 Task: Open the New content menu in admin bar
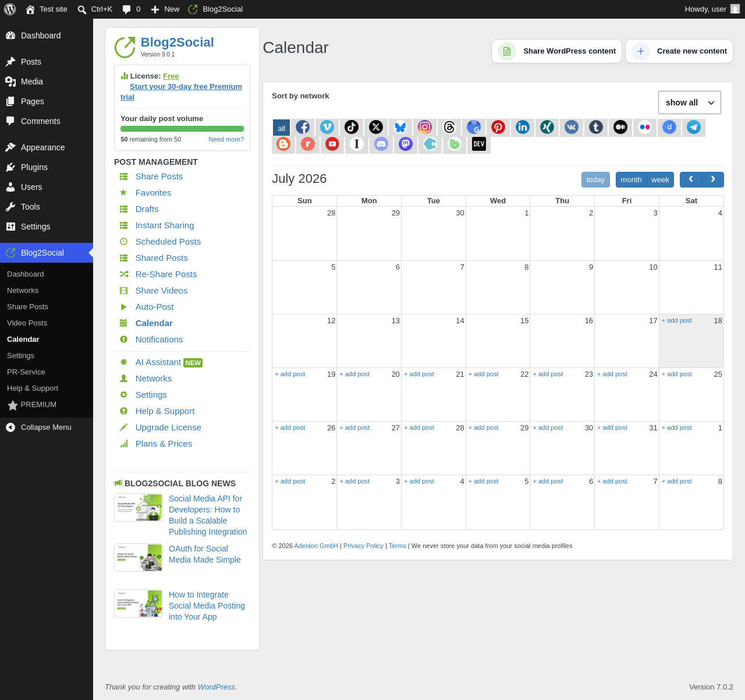pyautogui.click(x=165, y=9)
